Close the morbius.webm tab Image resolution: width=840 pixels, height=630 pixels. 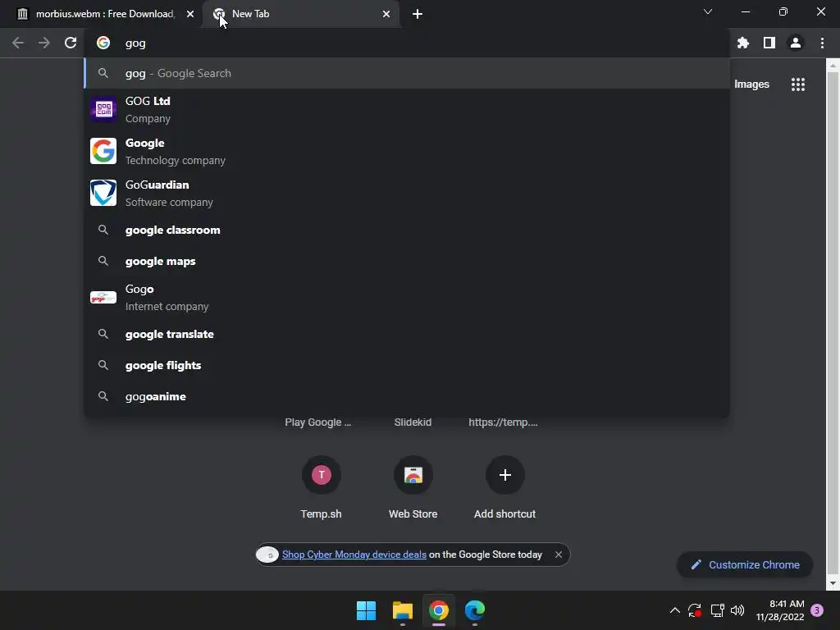190,14
